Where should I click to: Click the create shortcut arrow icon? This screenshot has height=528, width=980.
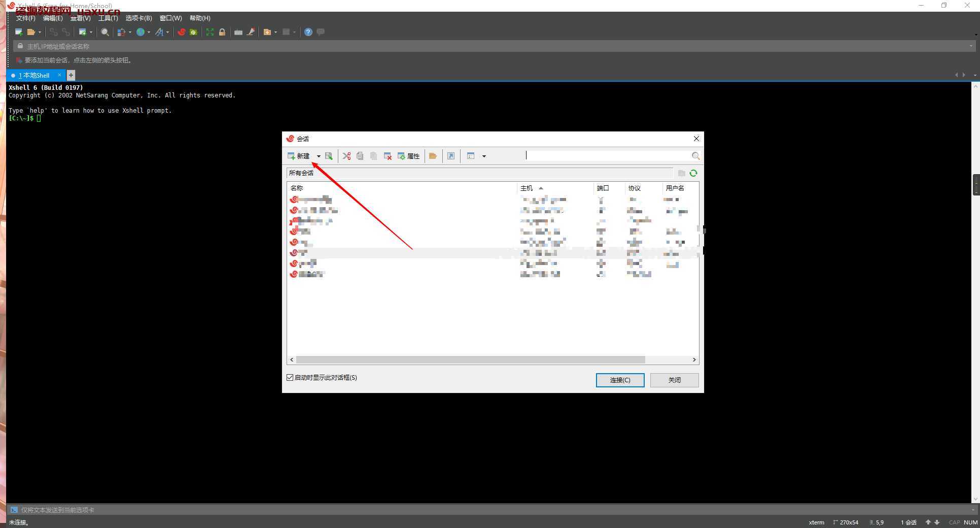[451, 156]
